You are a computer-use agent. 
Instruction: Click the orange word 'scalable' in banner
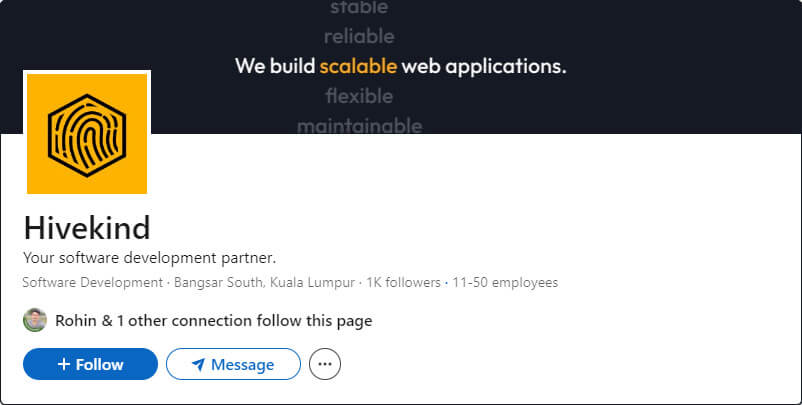[x=358, y=67]
